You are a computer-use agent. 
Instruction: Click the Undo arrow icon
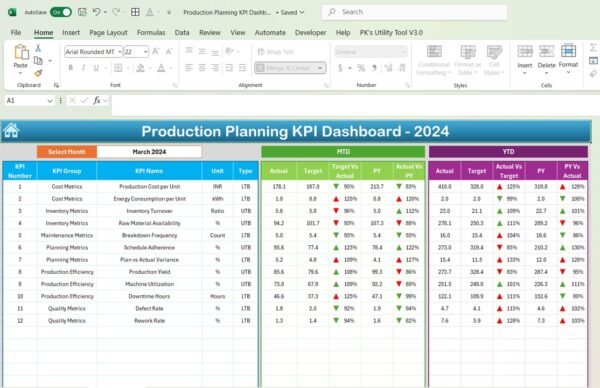[x=96, y=12]
